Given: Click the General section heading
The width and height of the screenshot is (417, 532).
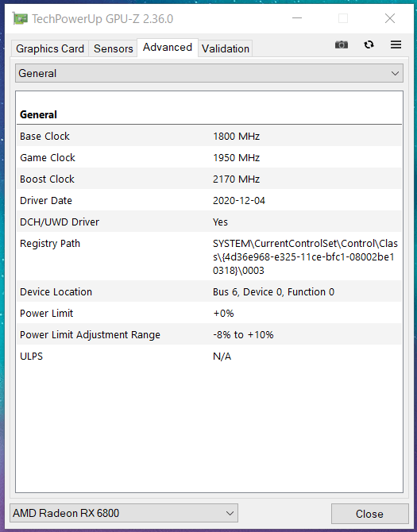Looking at the screenshot, I should tap(38, 114).
